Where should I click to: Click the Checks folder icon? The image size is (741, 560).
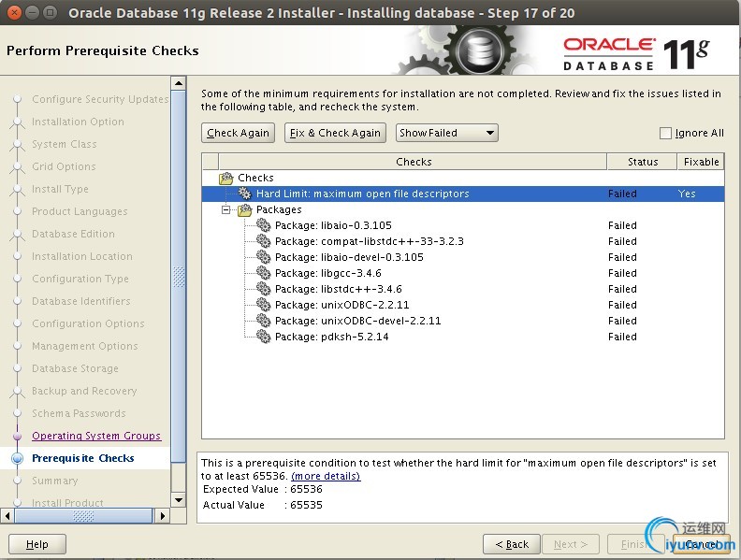click(225, 178)
